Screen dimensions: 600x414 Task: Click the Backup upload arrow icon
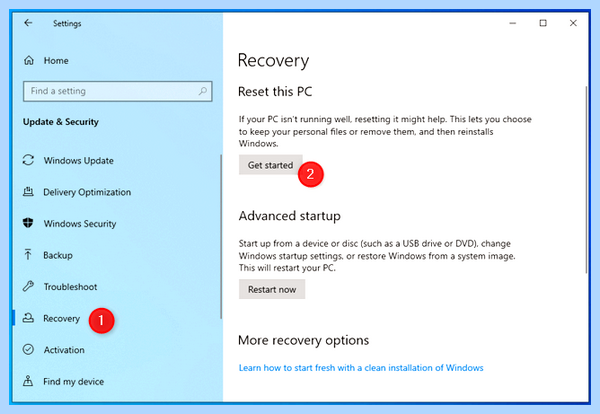(28, 254)
